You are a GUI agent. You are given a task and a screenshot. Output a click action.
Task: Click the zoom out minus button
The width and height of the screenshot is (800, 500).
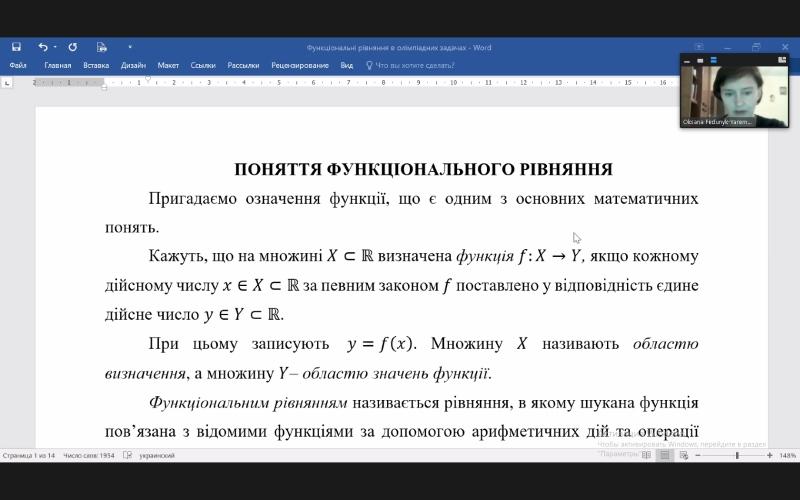(x=699, y=455)
